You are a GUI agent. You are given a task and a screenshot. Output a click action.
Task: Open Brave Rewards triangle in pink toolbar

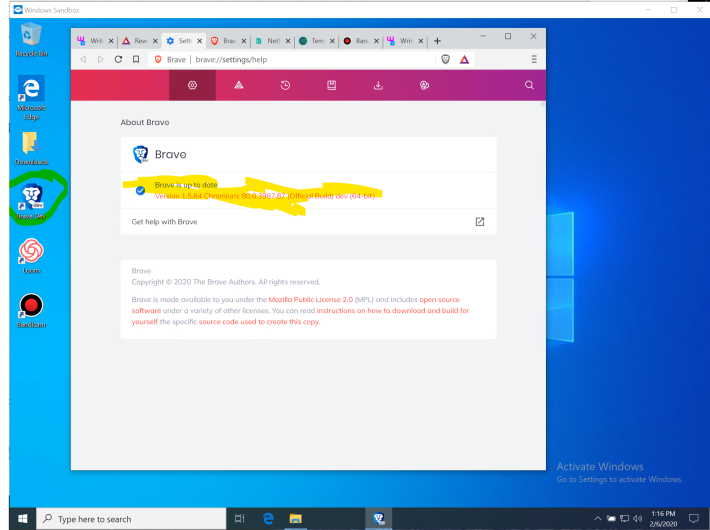(239, 85)
